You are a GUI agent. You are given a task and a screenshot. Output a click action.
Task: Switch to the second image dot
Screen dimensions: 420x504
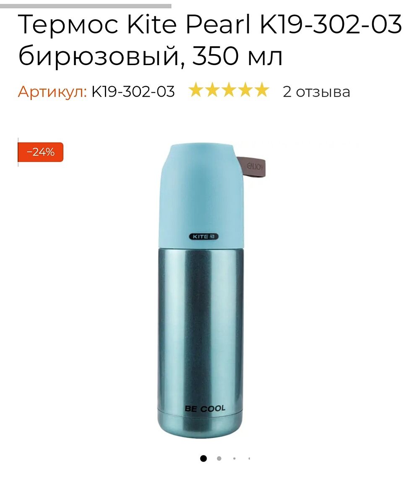(219, 458)
